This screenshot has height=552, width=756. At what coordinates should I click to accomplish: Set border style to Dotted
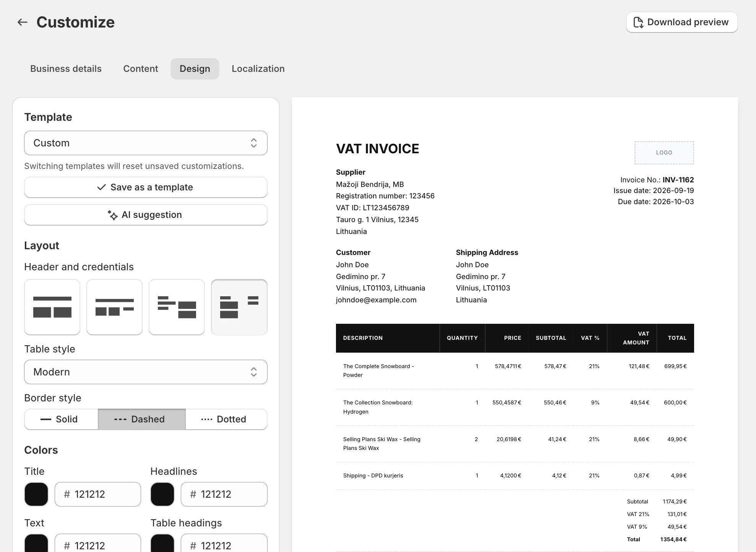click(226, 419)
